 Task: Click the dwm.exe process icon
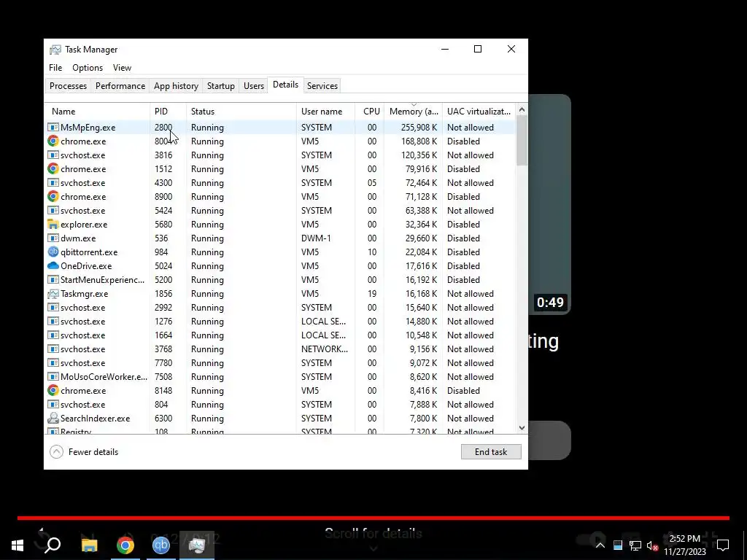(x=53, y=238)
